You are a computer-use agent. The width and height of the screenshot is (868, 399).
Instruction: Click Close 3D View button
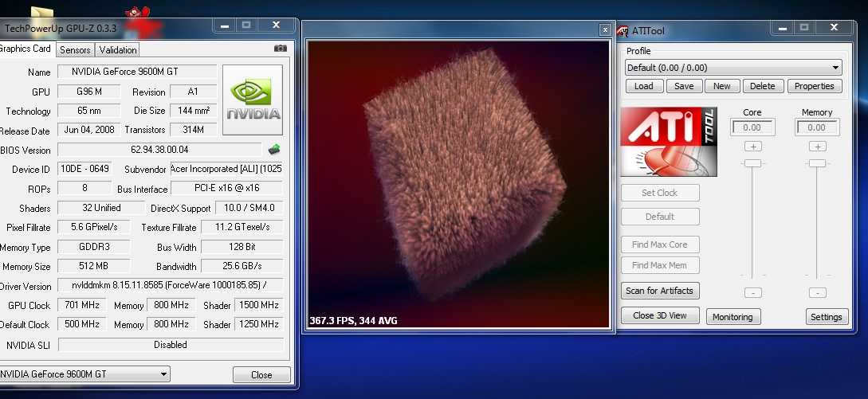pos(660,315)
